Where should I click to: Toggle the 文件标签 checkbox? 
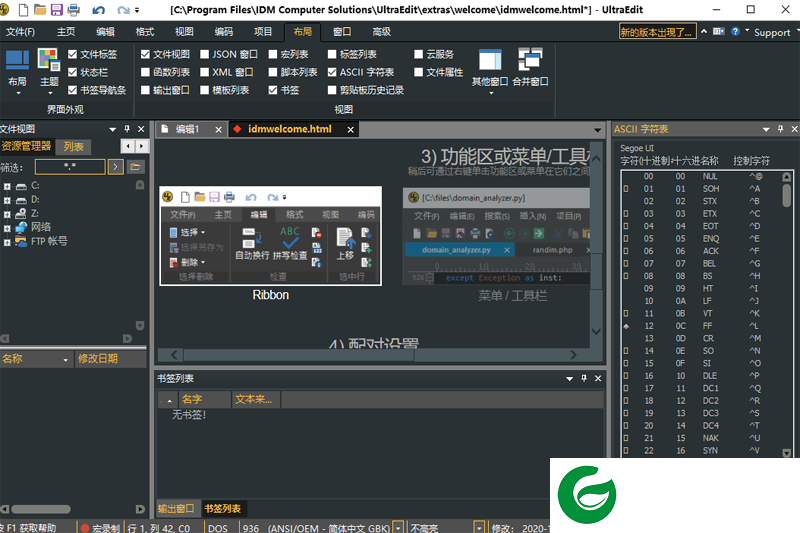point(72,54)
